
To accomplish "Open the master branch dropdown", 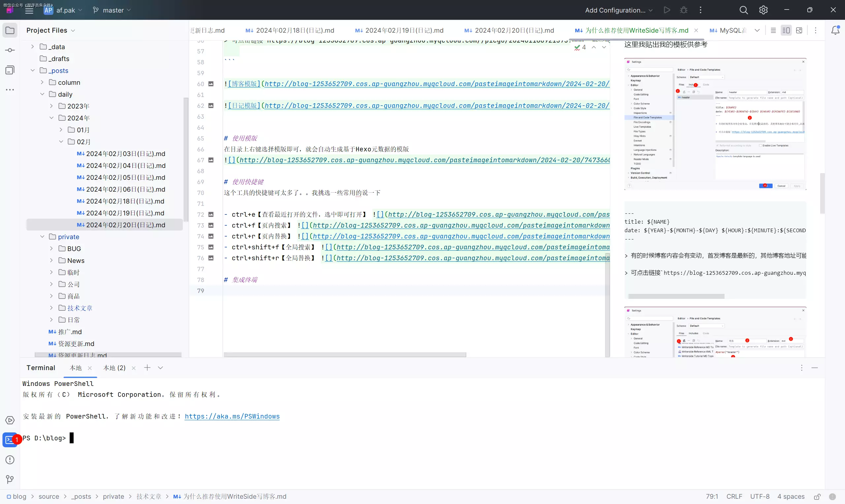I will [112, 10].
